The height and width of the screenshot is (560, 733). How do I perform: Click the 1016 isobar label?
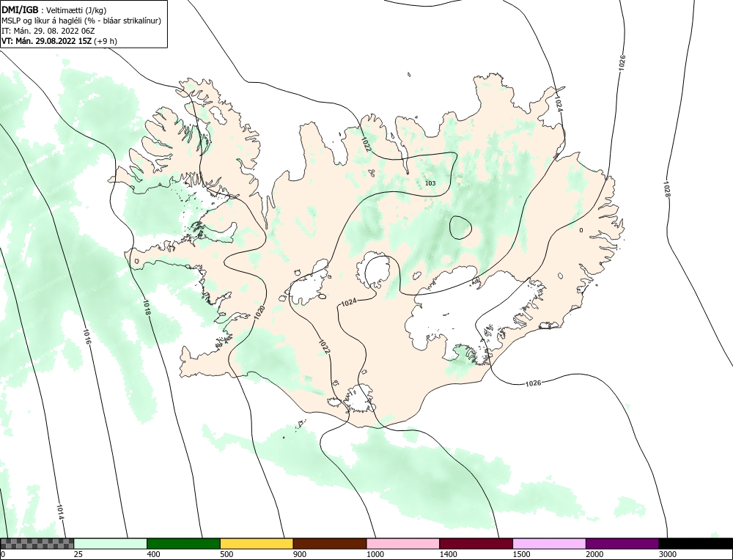tap(87, 336)
